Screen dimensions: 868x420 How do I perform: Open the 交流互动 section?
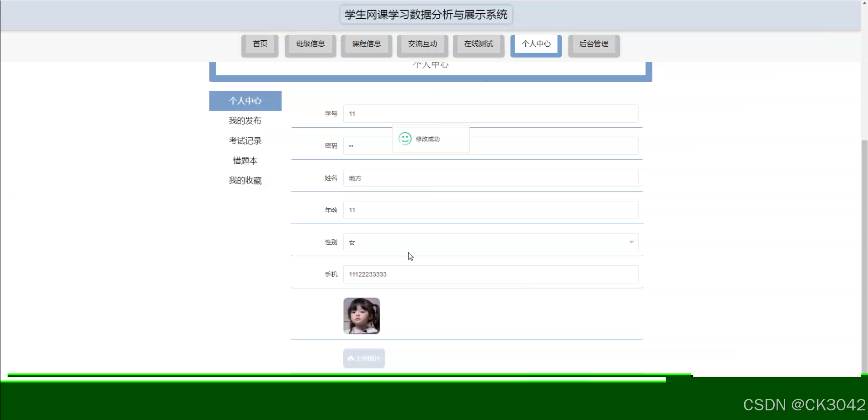tap(422, 44)
